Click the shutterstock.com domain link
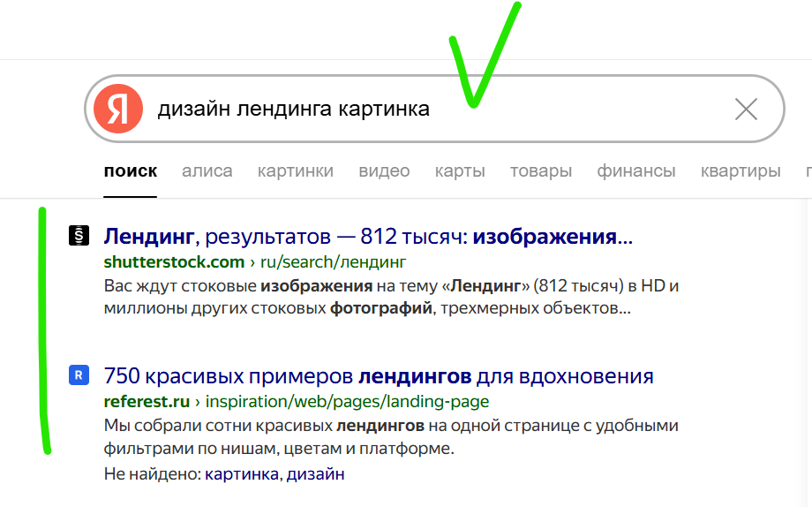812x507 pixels. click(174, 262)
